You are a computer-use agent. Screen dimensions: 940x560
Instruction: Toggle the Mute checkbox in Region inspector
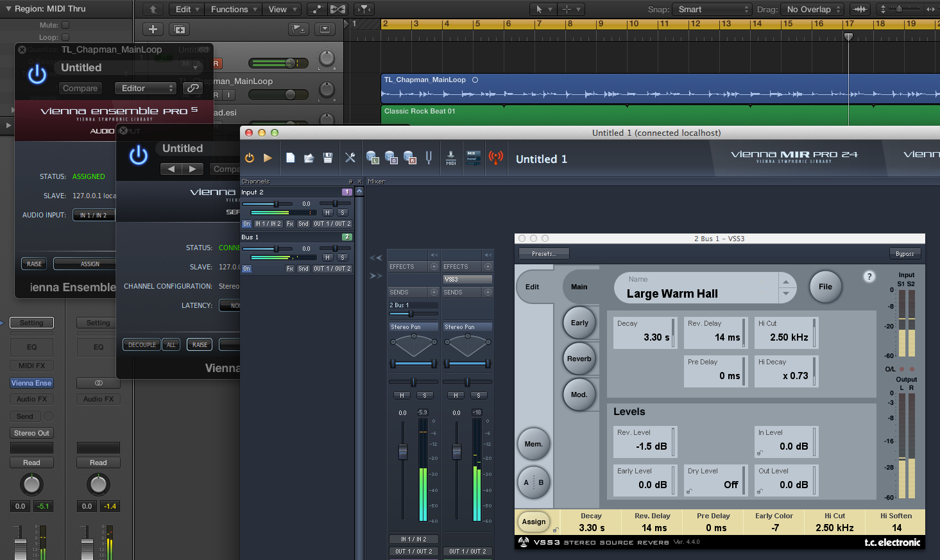pos(65,26)
